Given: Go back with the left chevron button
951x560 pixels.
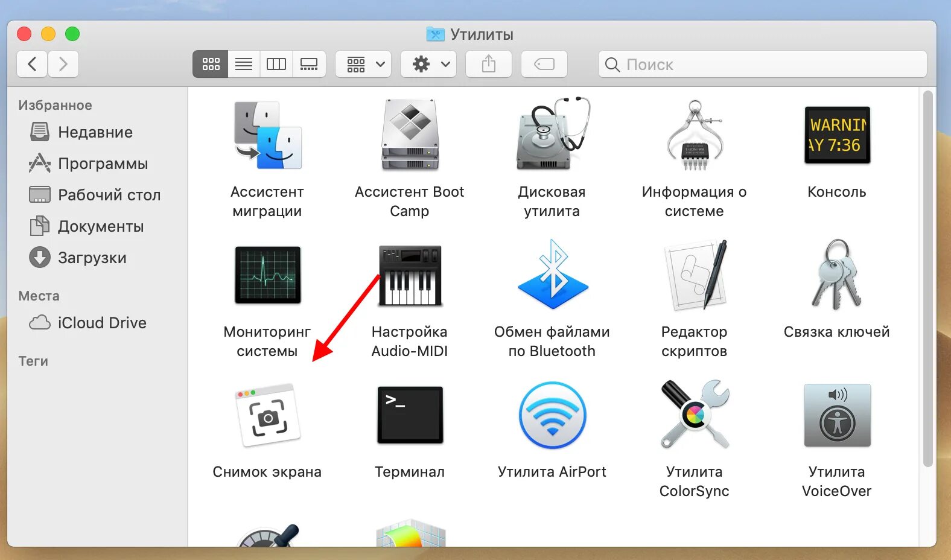Looking at the screenshot, I should 32,64.
